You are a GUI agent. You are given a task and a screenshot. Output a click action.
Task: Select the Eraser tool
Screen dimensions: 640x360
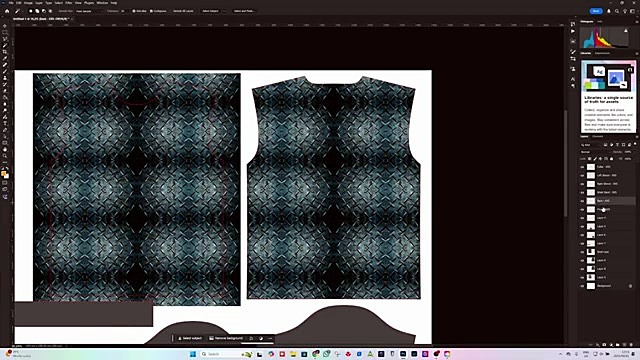point(5,91)
